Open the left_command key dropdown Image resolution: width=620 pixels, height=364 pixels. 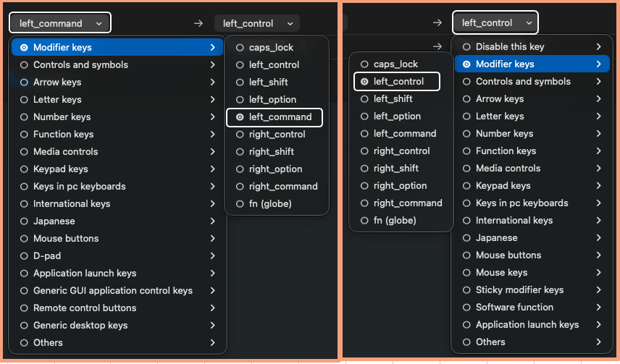coord(60,23)
